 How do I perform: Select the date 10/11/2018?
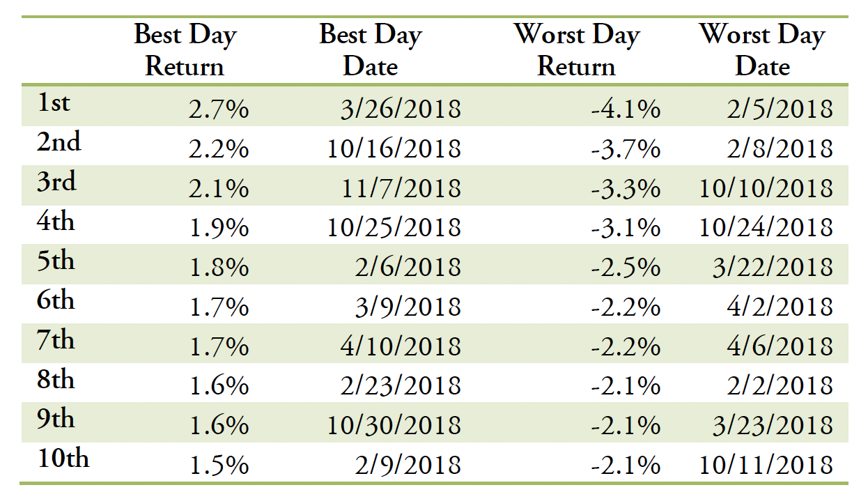click(766, 464)
